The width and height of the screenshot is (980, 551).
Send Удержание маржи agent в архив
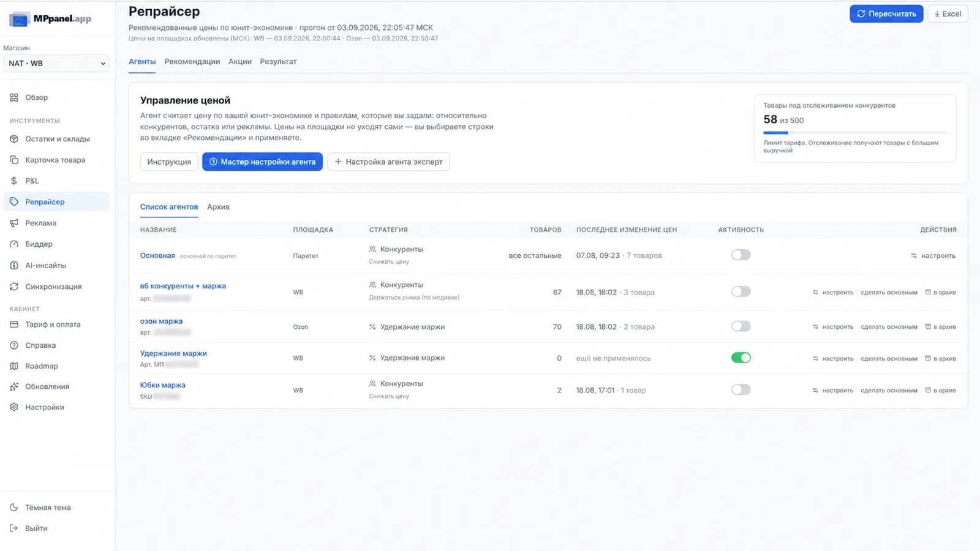point(940,359)
